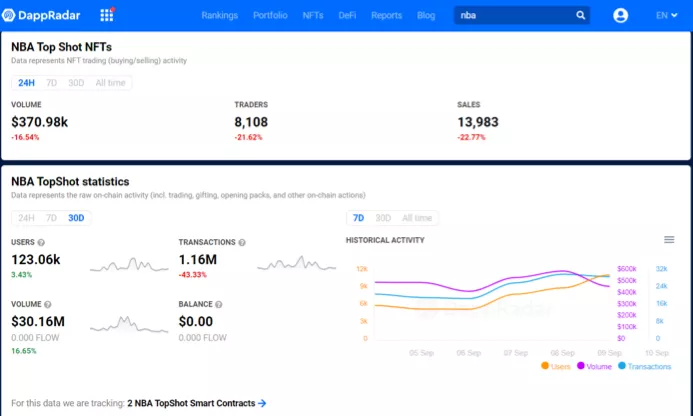The width and height of the screenshot is (693, 416).
Task: Click the DappRadar logo
Action: pos(41,15)
